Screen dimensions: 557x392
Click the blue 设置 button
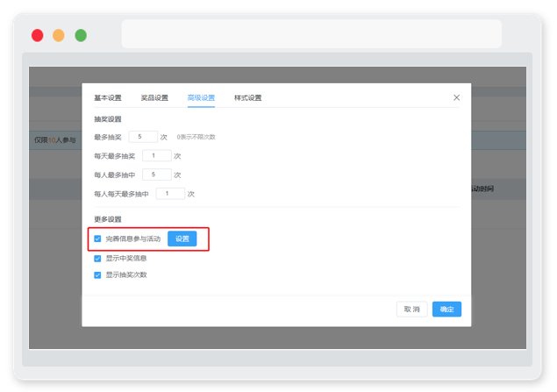coord(182,239)
